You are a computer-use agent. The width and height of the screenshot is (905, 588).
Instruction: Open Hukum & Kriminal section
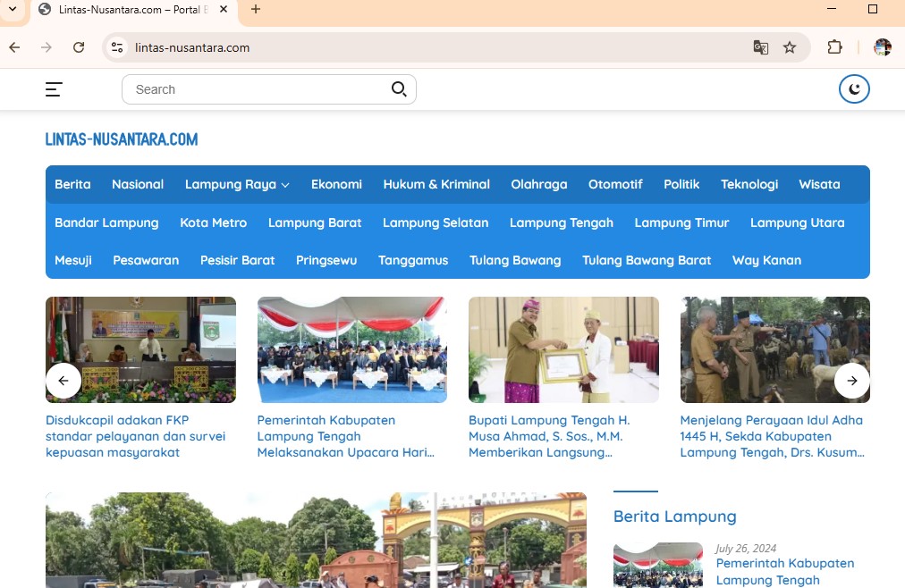[436, 184]
